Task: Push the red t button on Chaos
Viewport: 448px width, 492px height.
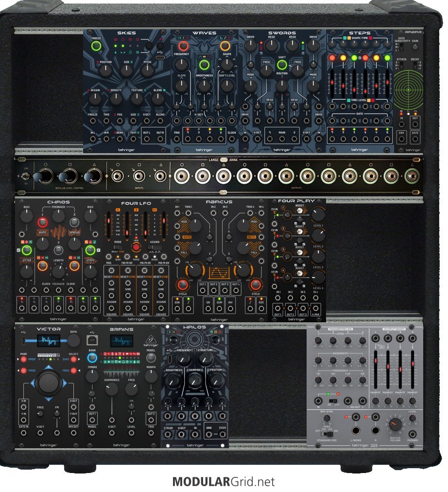Action: coord(43,222)
